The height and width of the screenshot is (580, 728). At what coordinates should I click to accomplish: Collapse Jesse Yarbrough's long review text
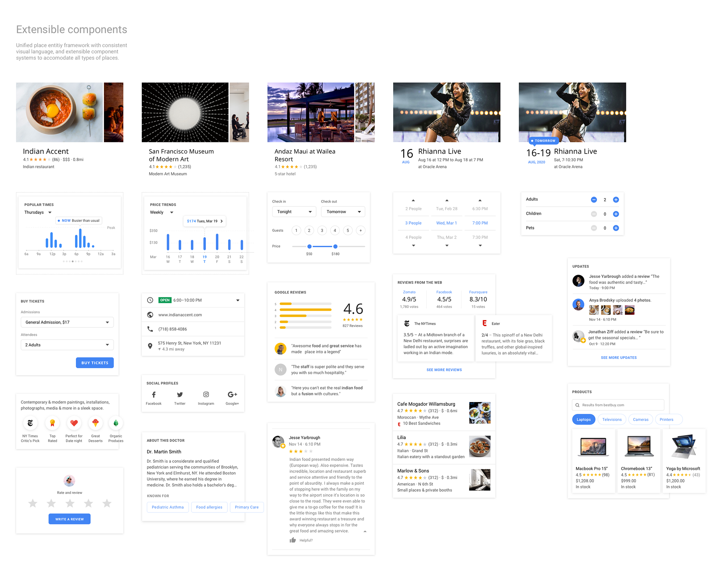pyautogui.click(x=365, y=531)
